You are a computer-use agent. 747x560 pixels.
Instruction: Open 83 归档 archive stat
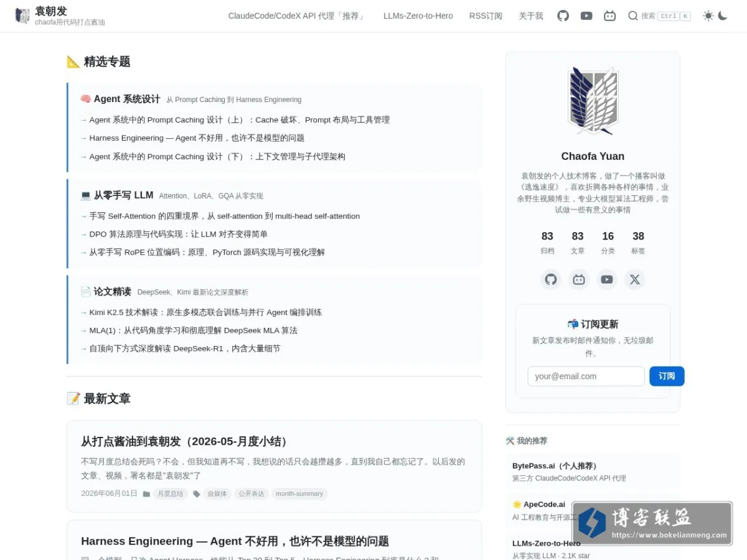(x=547, y=243)
